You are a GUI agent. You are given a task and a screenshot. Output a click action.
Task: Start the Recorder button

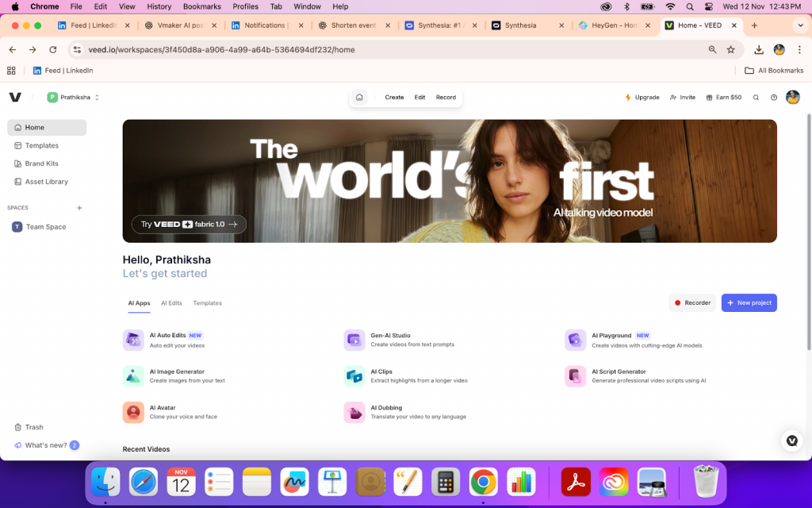pyautogui.click(x=691, y=302)
